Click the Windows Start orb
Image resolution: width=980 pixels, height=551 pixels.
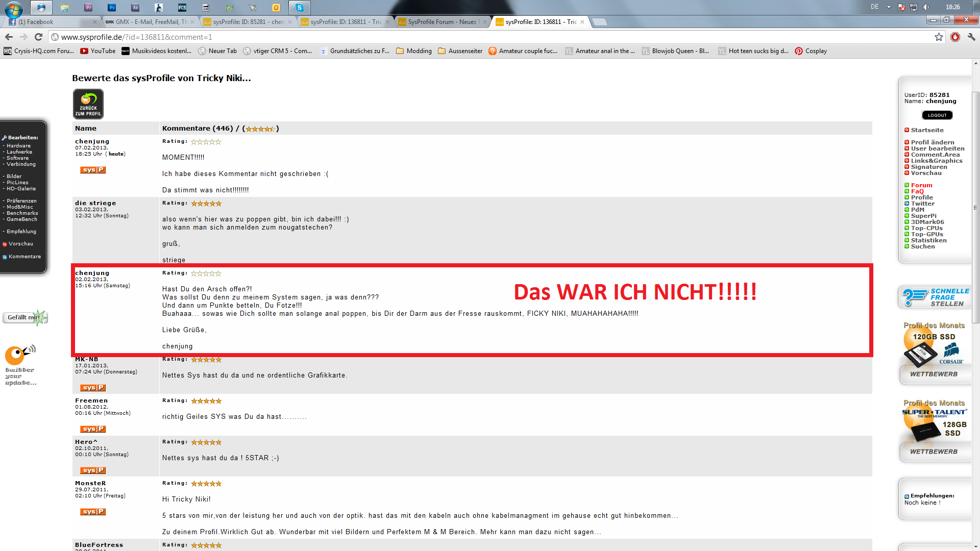click(14, 8)
